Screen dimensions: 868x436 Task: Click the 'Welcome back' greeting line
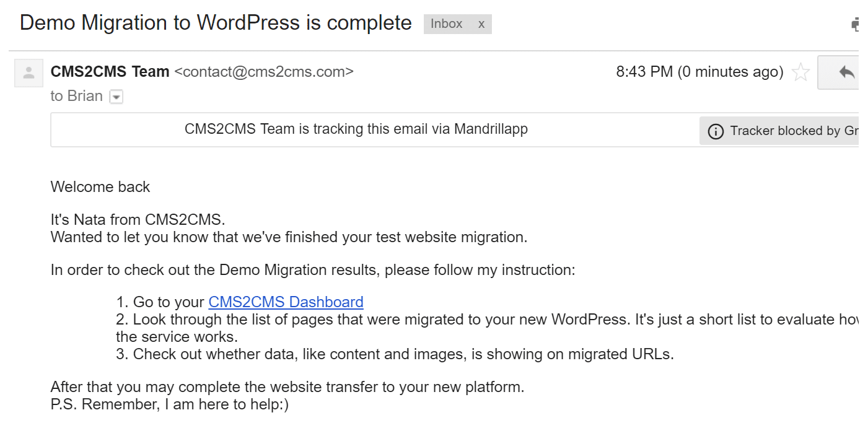click(x=100, y=187)
